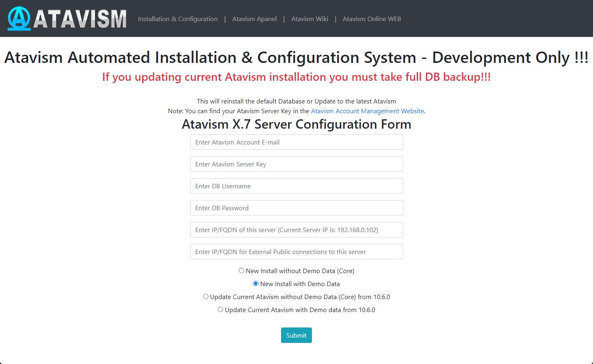
Task: Click the red DB backup warning text
Action: 296,77
